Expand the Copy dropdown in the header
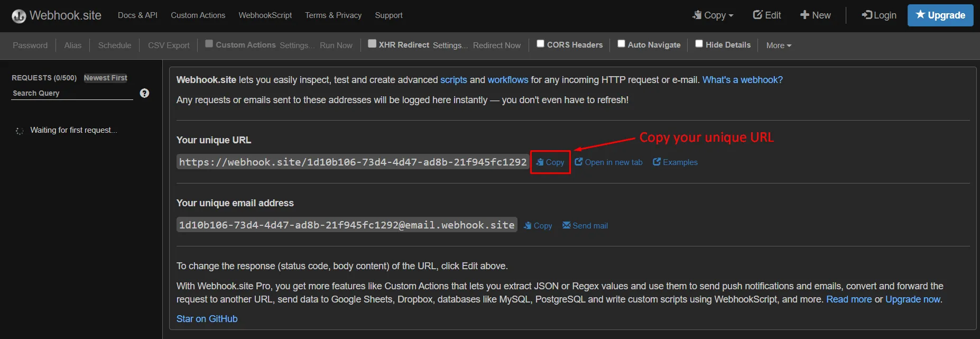This screenshot has width=980, height=339. click(x=713, y=15)
